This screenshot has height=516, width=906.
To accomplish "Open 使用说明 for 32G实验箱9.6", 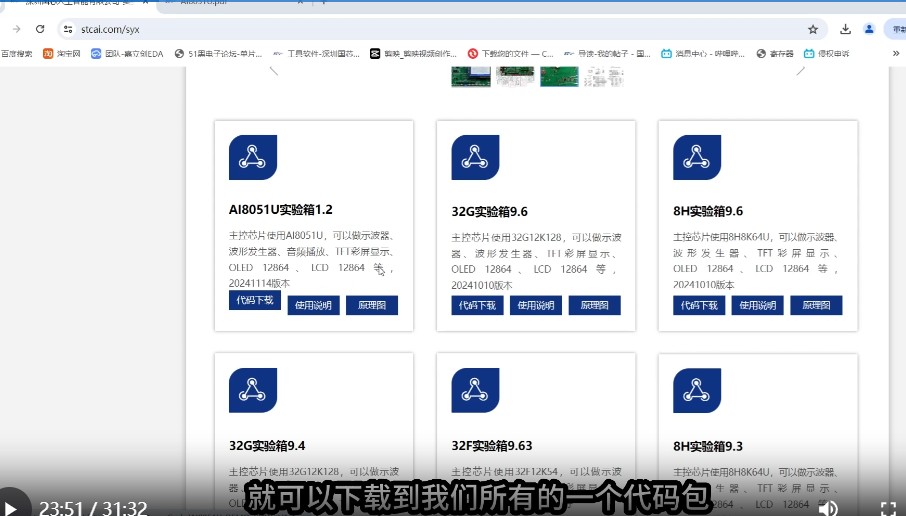I will [536, 305].
